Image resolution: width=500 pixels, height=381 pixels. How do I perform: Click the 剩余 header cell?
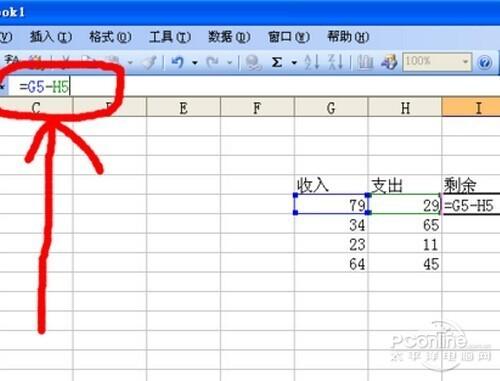(471, 185)
